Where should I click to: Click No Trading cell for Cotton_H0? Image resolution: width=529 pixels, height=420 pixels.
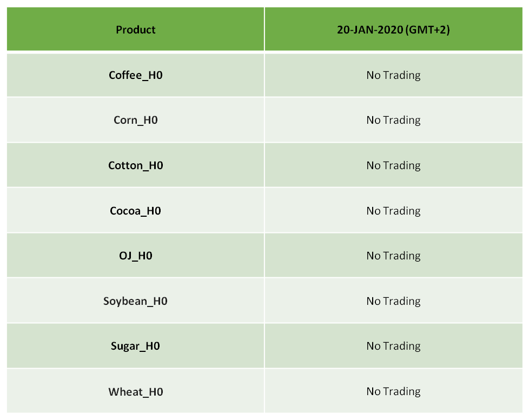point(393,165)
